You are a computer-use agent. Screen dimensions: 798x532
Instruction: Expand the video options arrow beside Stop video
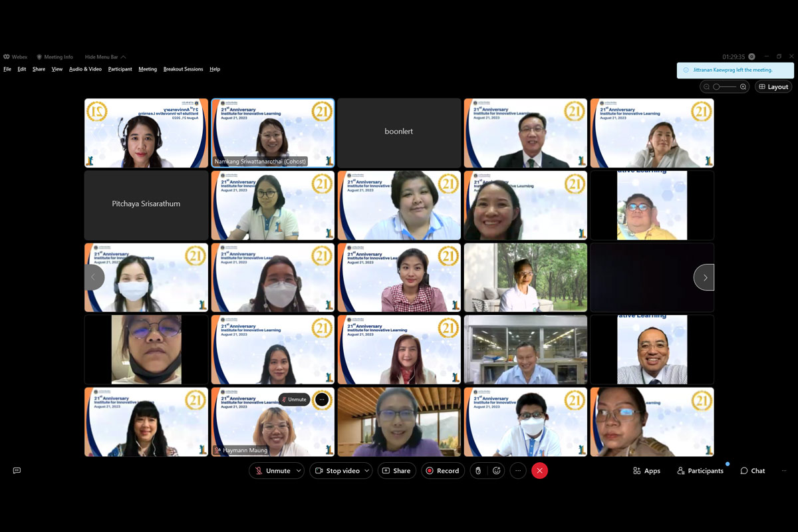(366, 471)
